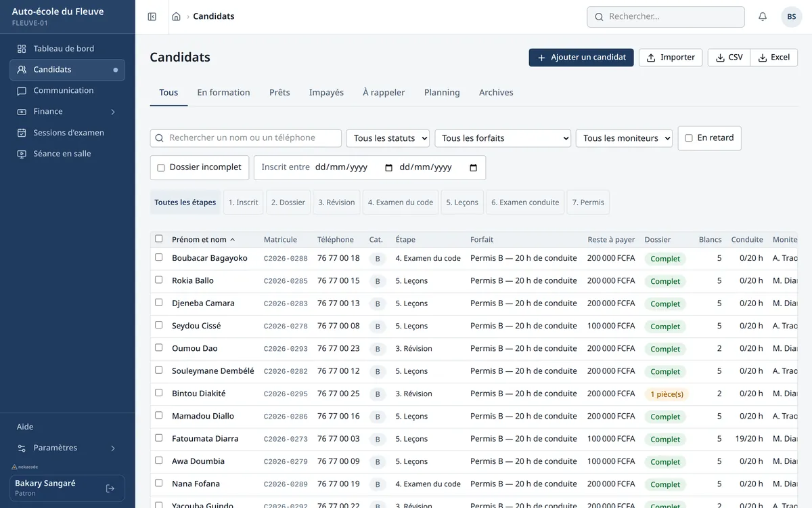Image resolution: width=812 pixels, height=508 pixels.
Task: Click the Séance en salle screen icon
Action: pyautogui.click(x=22, y=154)
